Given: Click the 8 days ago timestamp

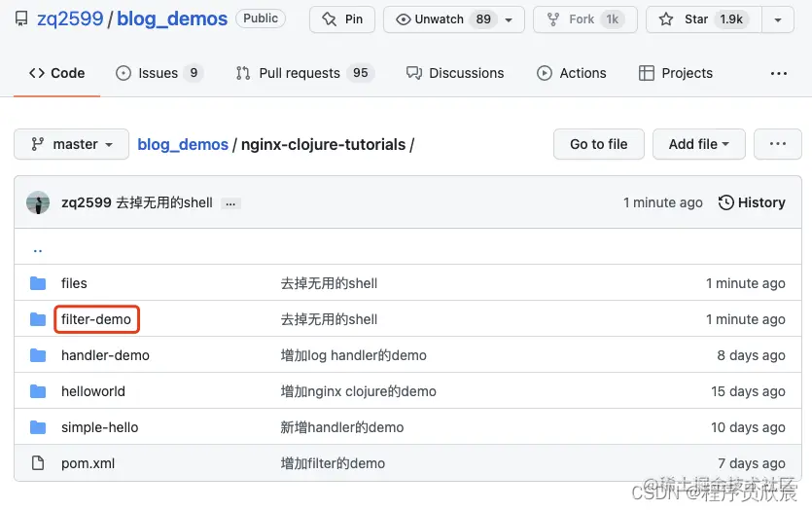Looking at the screenshot, I should point(751,355).
